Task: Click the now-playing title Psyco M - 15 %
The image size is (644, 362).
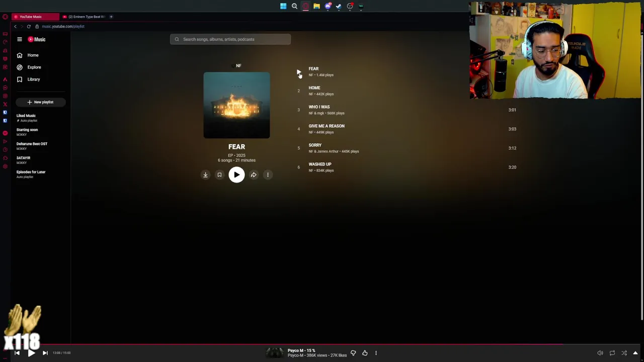Action: pos(301,350)
